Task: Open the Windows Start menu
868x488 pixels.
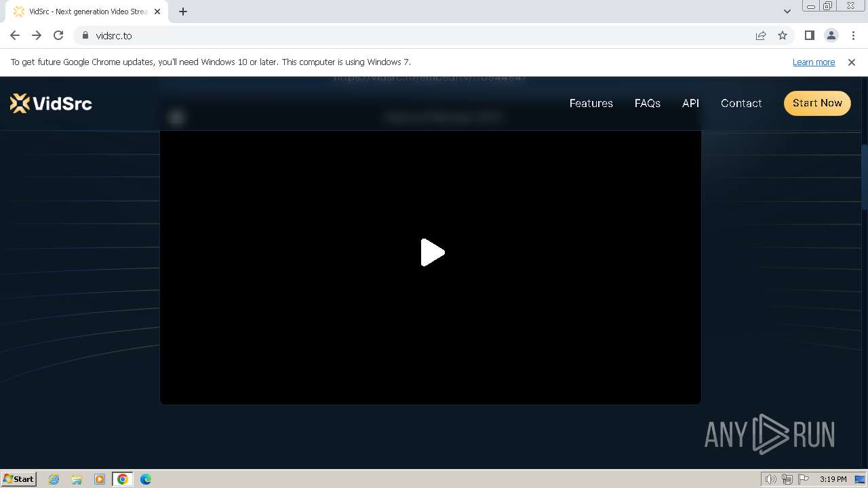Action: (18, 479)
